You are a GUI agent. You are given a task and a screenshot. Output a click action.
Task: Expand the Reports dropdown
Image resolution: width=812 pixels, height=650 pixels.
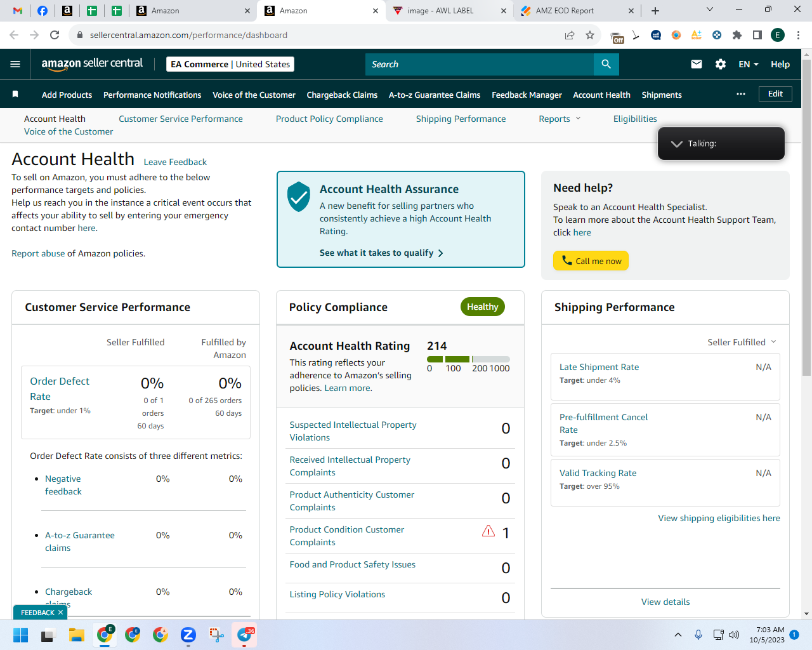(560, 119)
